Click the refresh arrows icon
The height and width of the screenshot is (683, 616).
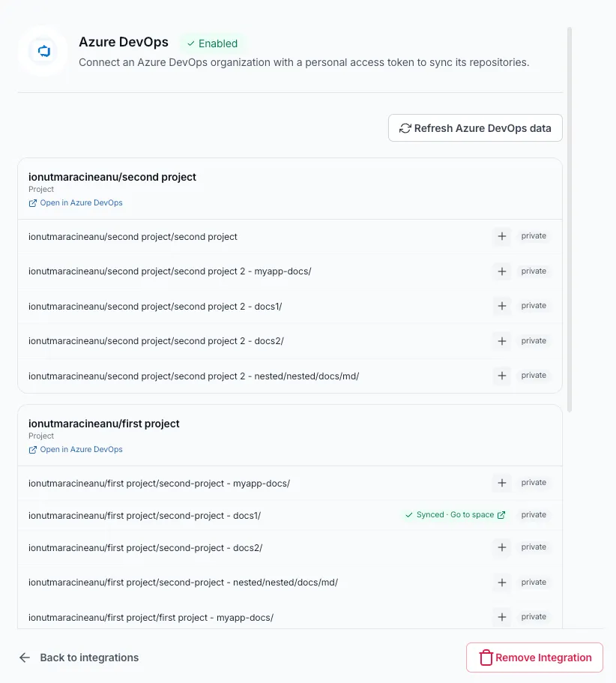(x=405, y=128)
